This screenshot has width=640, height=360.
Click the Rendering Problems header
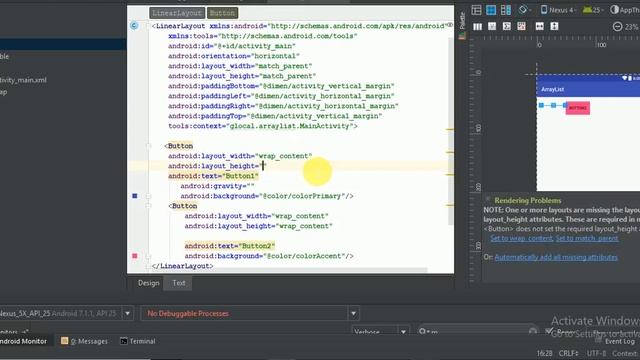(x=527, y=200)
